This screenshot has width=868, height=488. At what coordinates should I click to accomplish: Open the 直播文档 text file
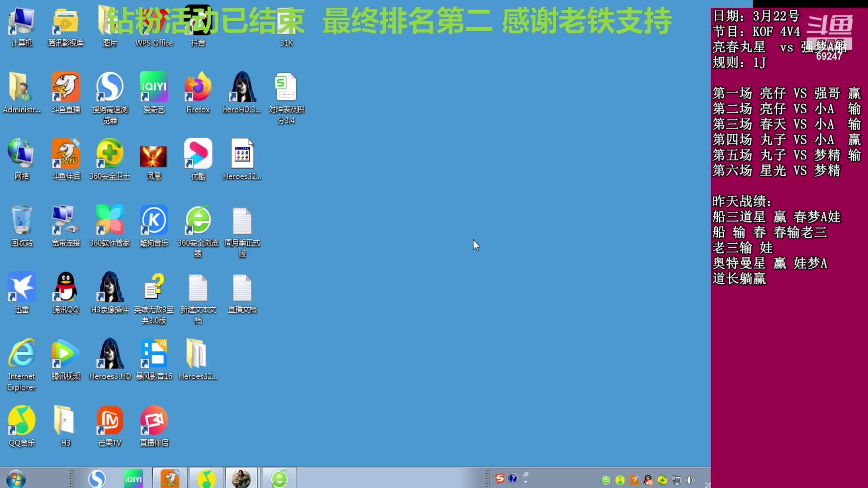pos(242,293)
